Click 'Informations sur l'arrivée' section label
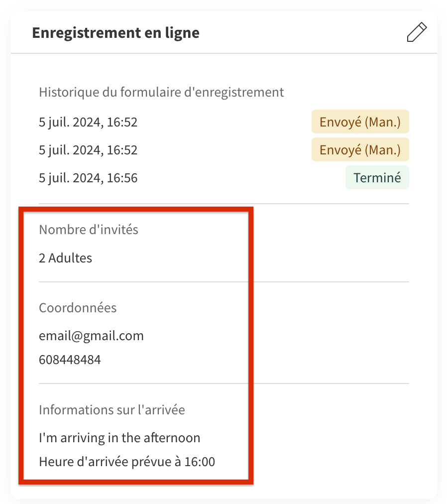The height and width of the screenshot is (504, 447). [x=112, y=410]
